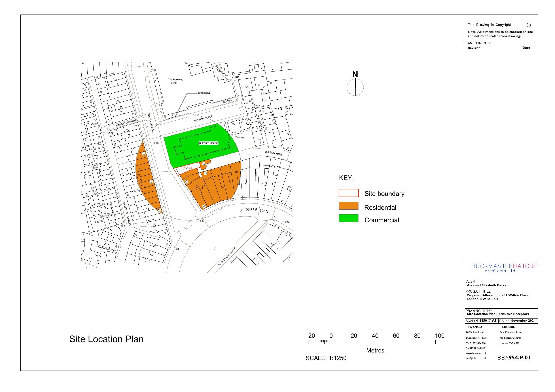Viewport: 555px width, 392px height.
Task: Click the red Site boundary key box
Action: [348, 193]
